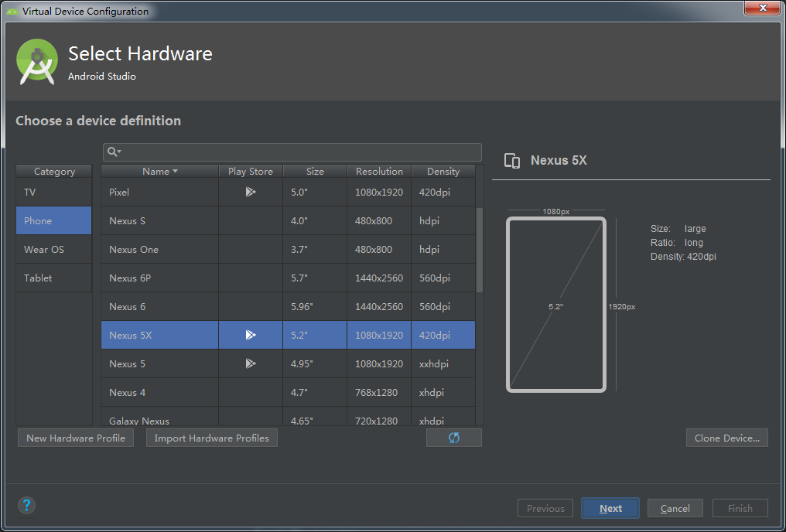Click the Clone Device button
786x532 pixels.
tap(727, 438)
